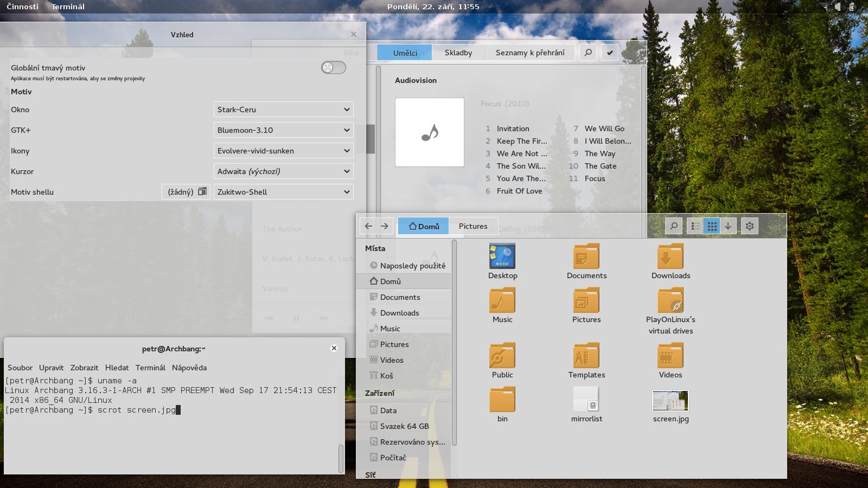Image resolution: width=868 pixels, height=488 pixels.
Task: Select Downloads in Files sidebar
Action: [x=404, y=313]
